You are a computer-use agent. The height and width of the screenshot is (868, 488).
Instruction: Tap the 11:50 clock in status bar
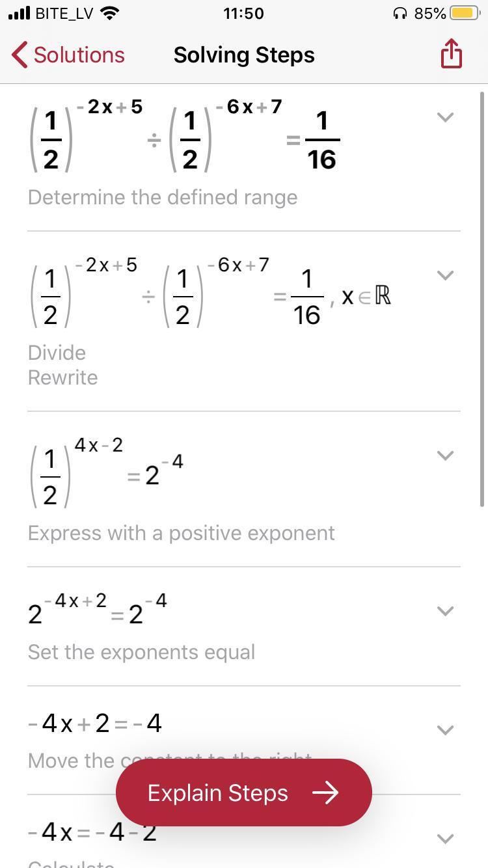pyautogui.click(x=243, y=14)
